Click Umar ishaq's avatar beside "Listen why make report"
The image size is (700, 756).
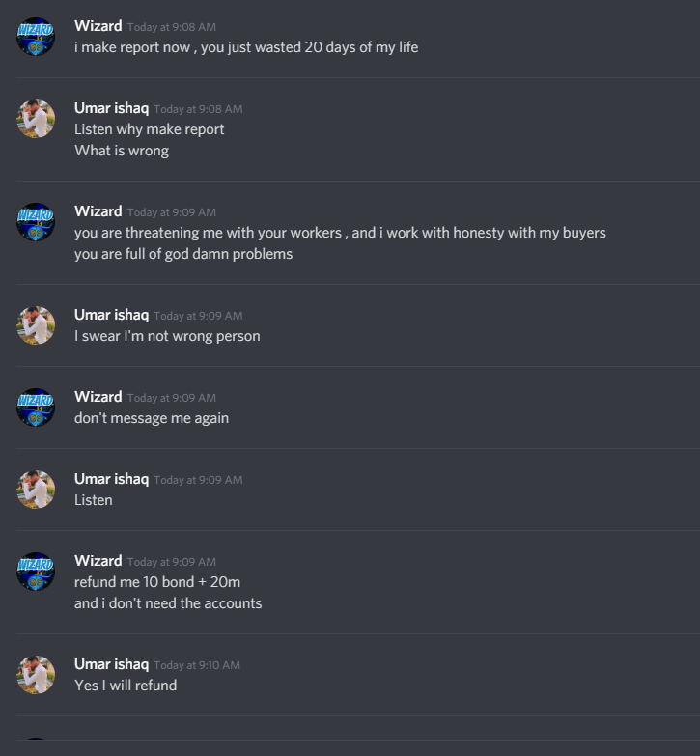(36, 119)
